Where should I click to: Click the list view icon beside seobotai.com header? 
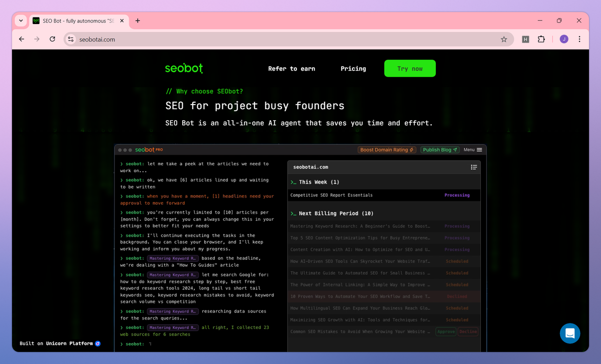[474, 167]
